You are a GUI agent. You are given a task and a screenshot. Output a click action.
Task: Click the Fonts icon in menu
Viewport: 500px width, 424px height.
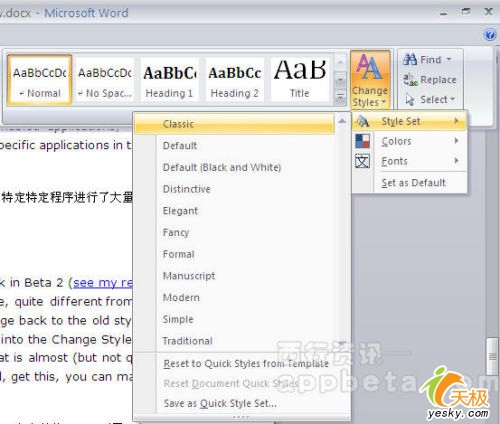363,161
